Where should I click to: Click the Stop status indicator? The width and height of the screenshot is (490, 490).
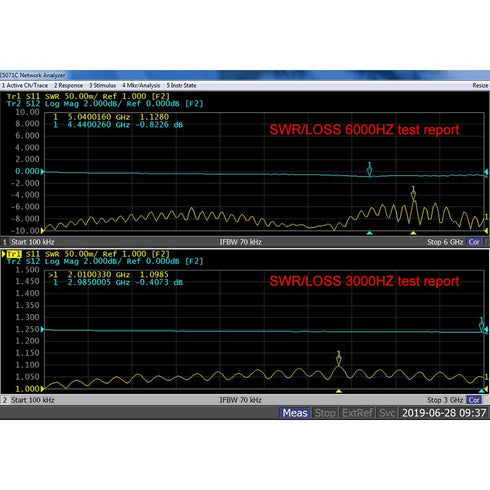[325, 413]
